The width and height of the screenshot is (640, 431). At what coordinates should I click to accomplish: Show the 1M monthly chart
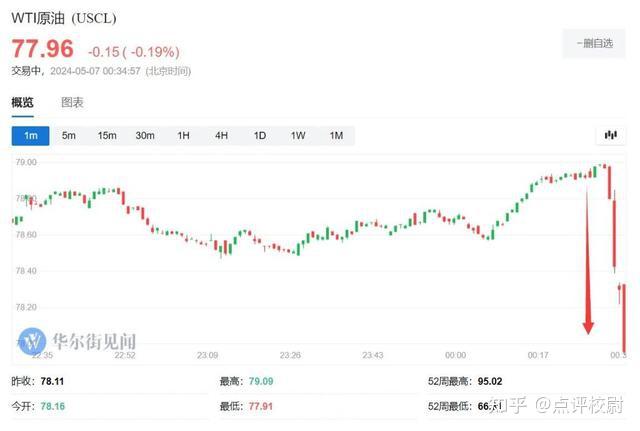[336, 136]
